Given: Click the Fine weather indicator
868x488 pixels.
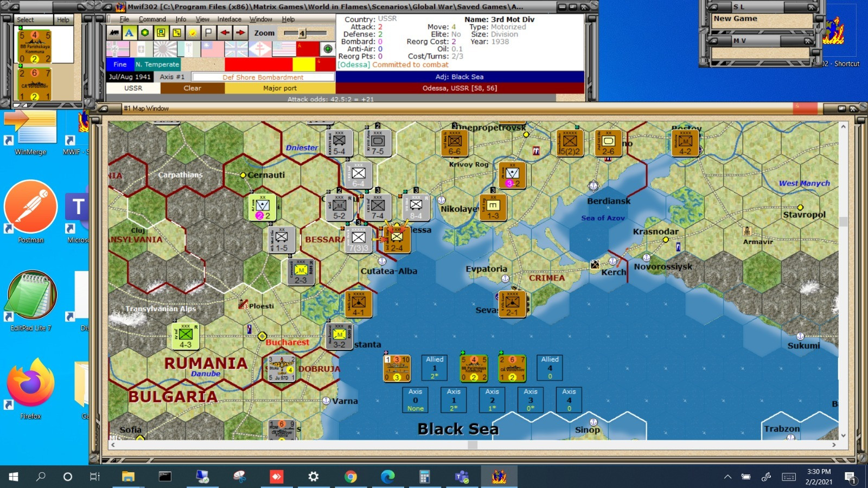Looking at the screenshot, I should [120, 64].
